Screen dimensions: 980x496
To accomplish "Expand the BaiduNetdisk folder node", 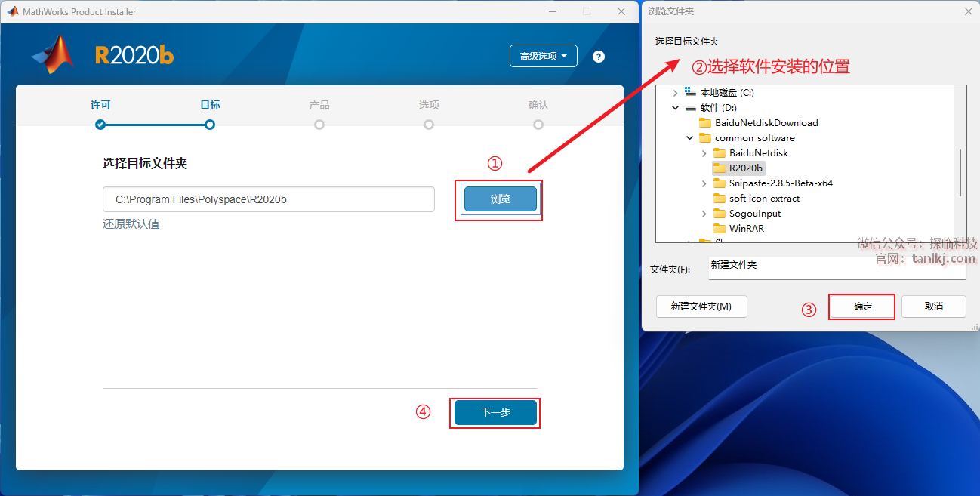I will click(x=704, y=152).
